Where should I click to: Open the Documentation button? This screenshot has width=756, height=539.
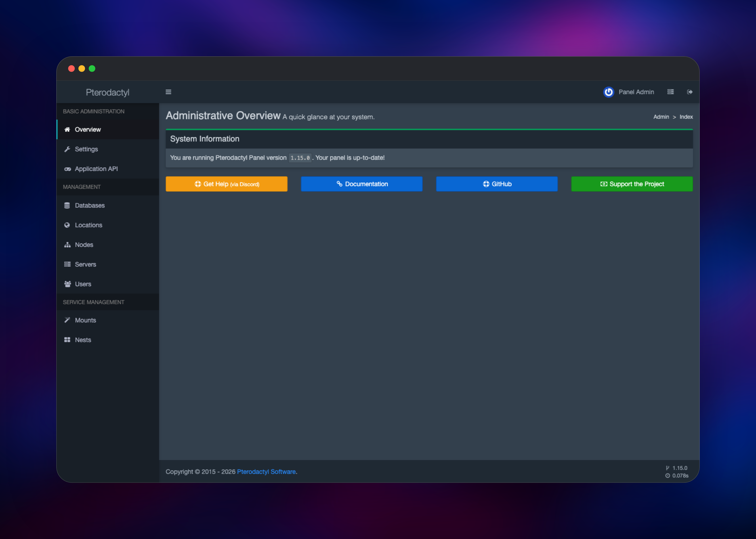362,184
